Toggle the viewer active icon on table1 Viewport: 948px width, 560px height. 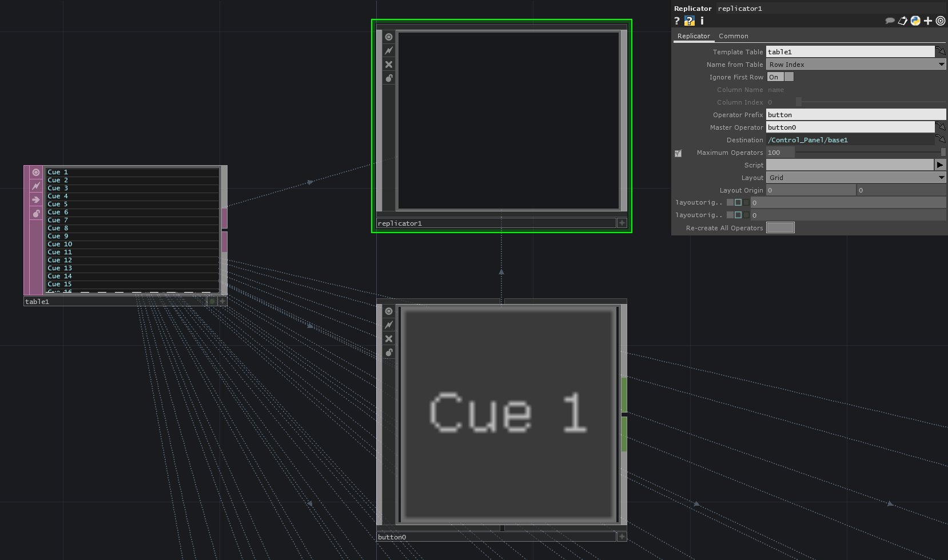coord(36,173)
